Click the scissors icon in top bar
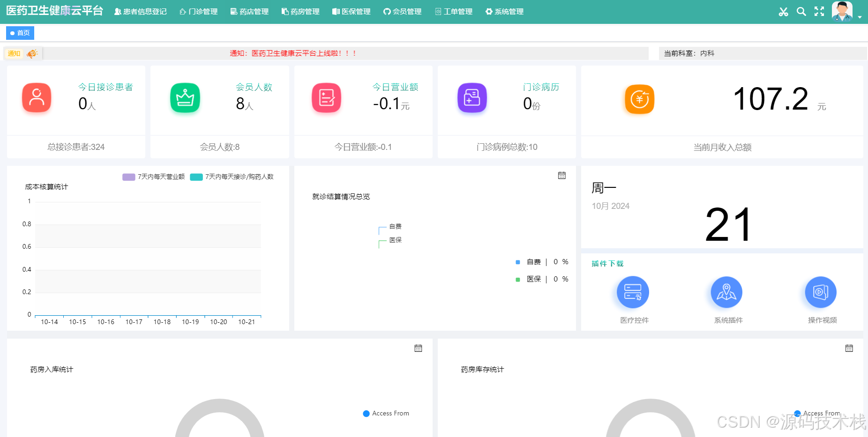This screenshot has width=868, height=437. click(x=783, y=12)
